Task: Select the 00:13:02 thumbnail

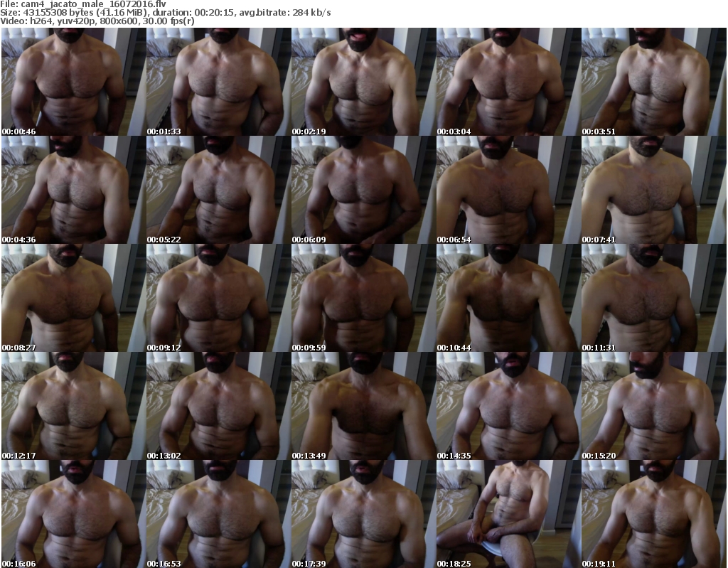Action: [218, 406]
